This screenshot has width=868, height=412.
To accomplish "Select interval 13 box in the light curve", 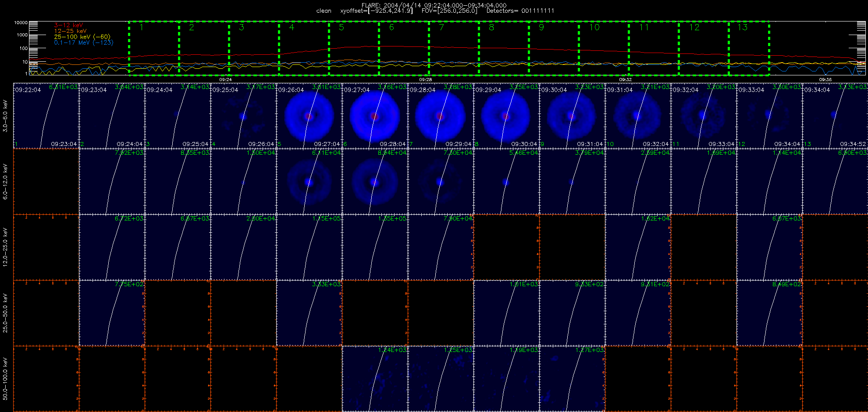I will click(749, 48).
